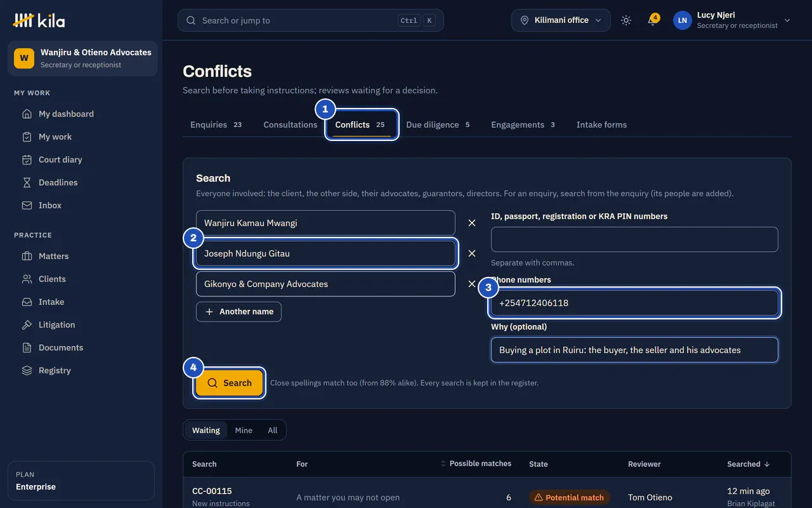Open the Engagements tab
The width and height of the screenshot is (812, 508).
pyautogui.click(x=523, y=124)
